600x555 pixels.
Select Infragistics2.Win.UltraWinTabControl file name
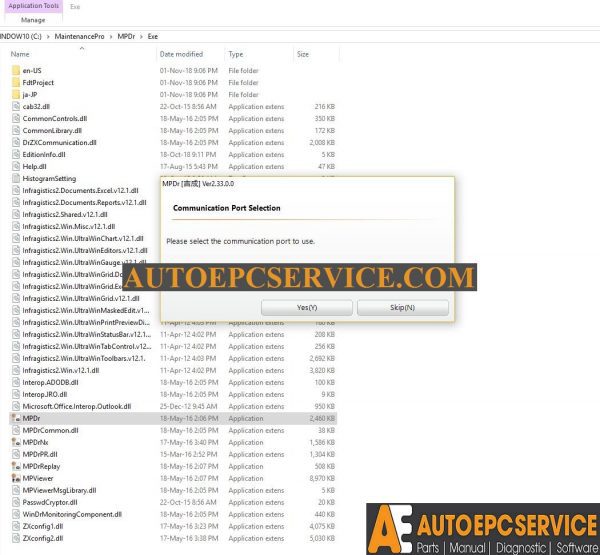point(87,346)
